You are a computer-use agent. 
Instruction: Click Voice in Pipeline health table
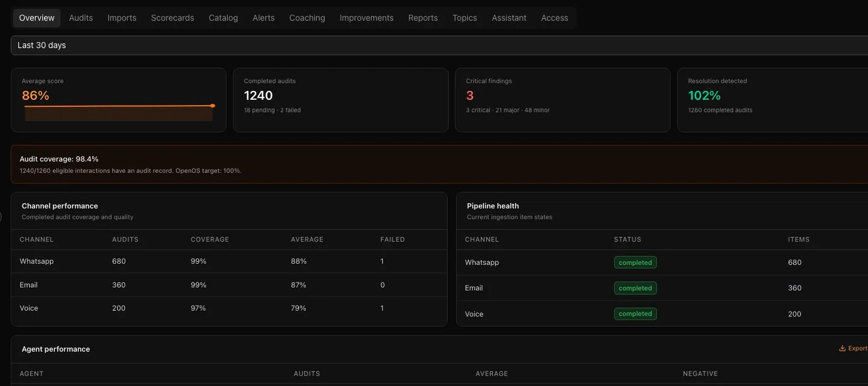click(474, 314)
